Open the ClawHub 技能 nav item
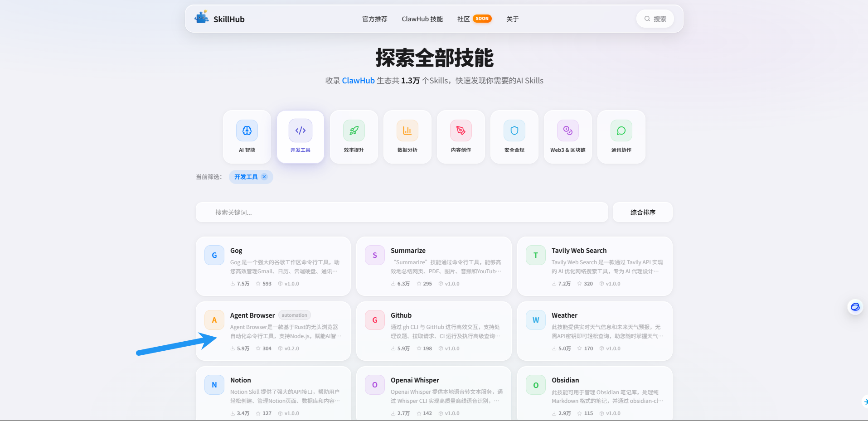The image size is (868, 421). 422,19
